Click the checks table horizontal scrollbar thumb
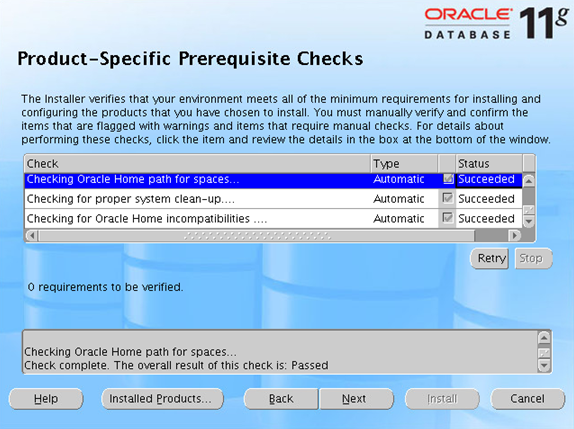Viewport: 574px width, 429px height. point(257,235)
